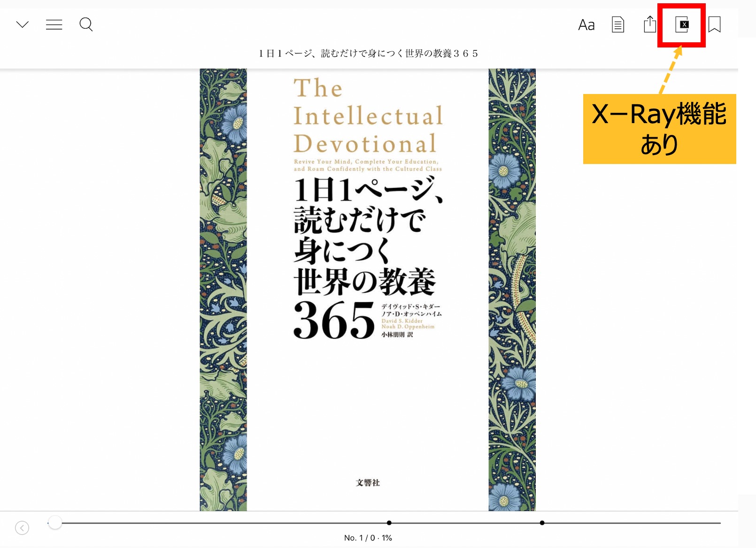
Task: Go back with the circled arrow
Action: click(22, 528)
